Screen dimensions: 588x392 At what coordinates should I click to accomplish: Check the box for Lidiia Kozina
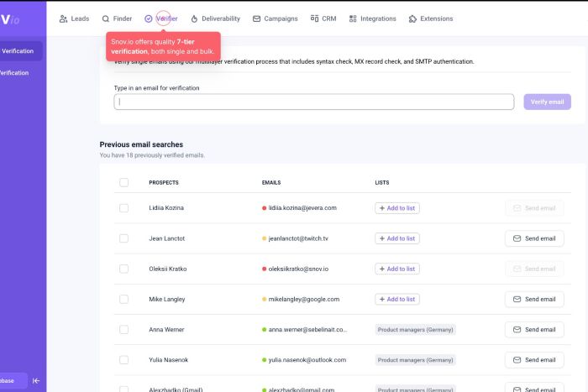(124, 207)
